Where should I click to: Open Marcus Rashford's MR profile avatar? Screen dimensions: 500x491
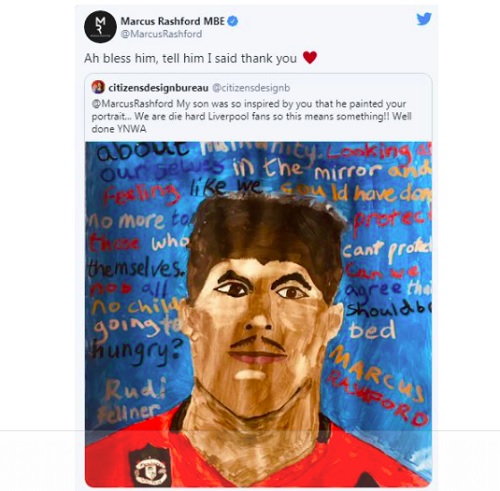coord(100,27)
